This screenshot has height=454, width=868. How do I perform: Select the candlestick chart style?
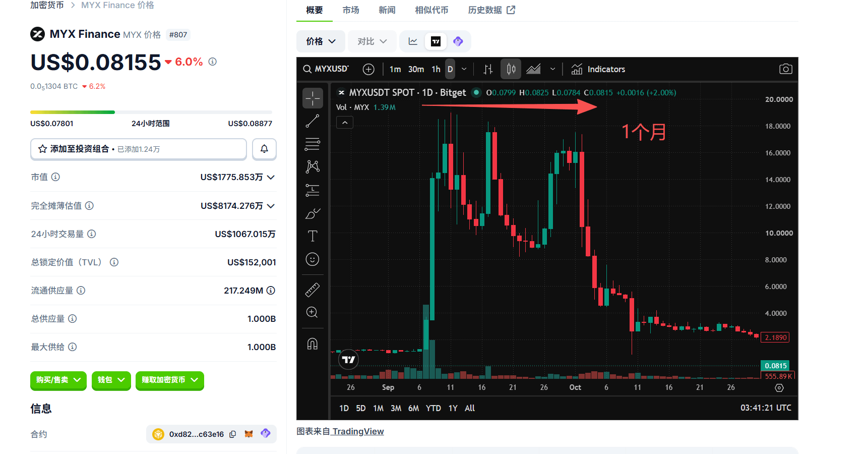(511, 69)
